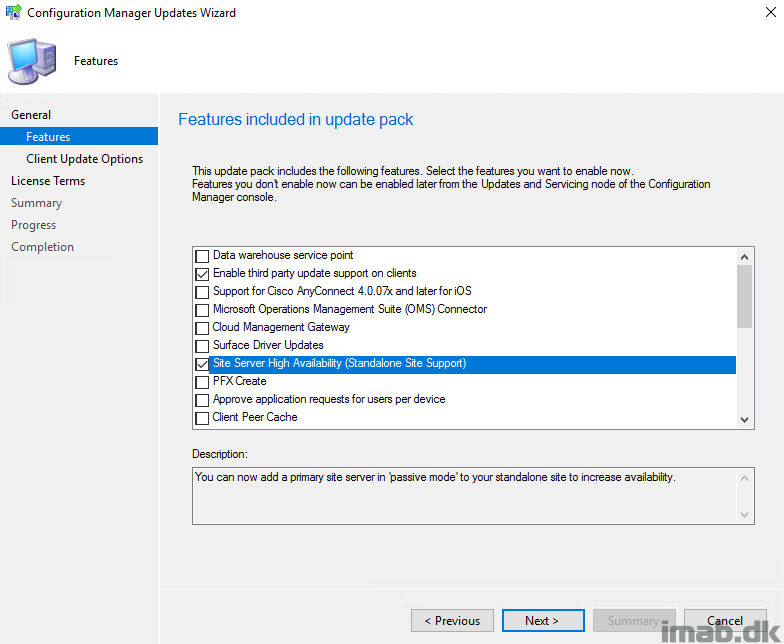The height and width of the screenshot is (644, 784).
Task: Click the features list scroll up arrow
Action: click(744, 257)
